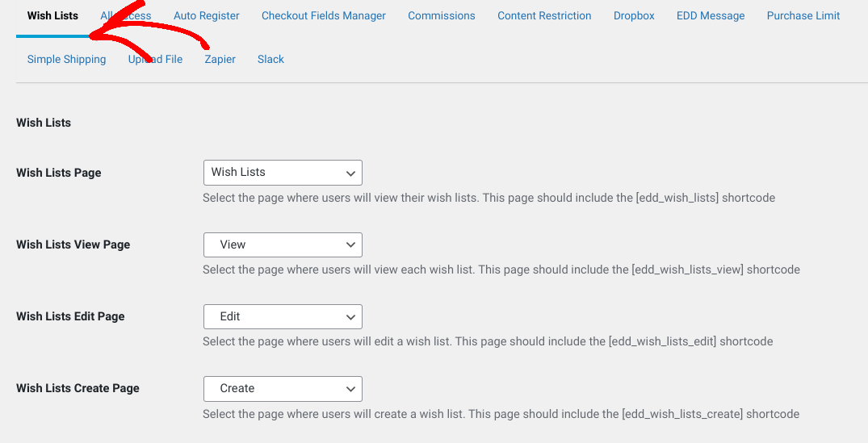Open the Dropbox settings tab
Screen dimensions: 868x443
point(634,16)
